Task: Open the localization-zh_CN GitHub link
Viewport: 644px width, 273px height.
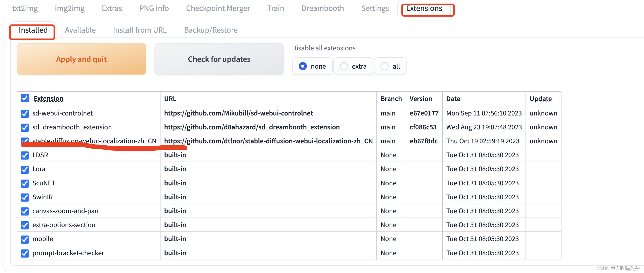Action: (x=268, y=141)
